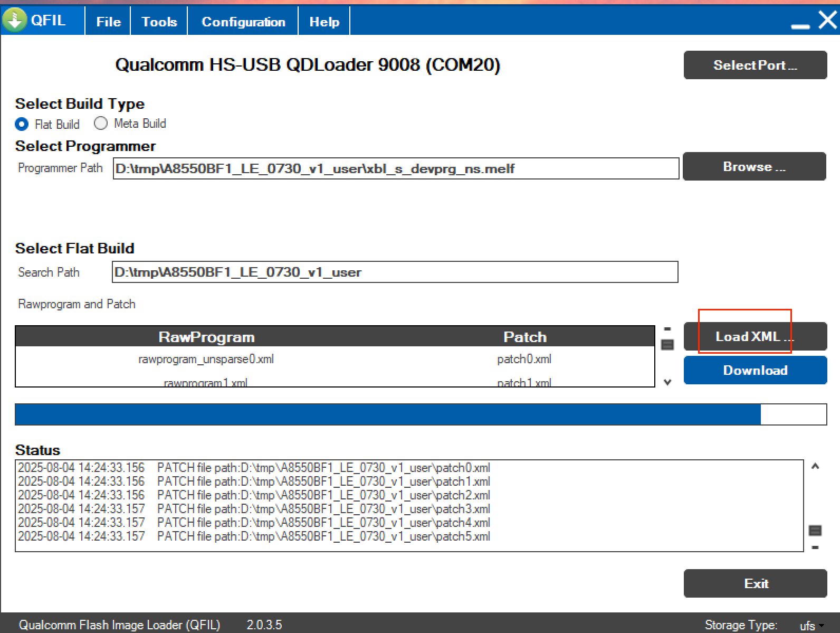Select the rawprogram_unsparse0.xml entry
The height and width of the screenshot is (633, 840).
point(206,359)
